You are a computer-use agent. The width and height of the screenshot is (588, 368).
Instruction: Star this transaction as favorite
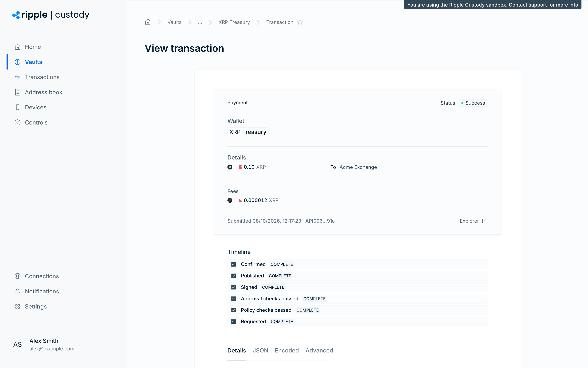[x=300, y=22]
